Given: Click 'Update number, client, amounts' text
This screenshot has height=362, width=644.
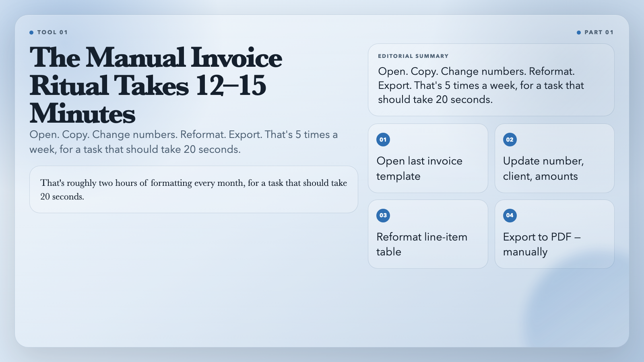Looking at the screenshot, I should 543,169.
